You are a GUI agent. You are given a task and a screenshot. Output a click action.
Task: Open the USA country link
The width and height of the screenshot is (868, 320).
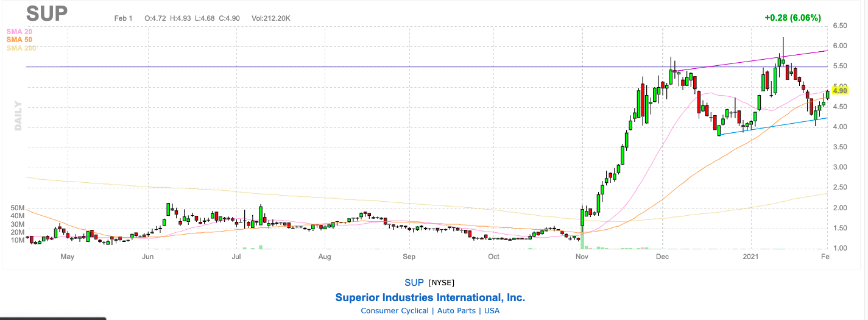tap(492, 311)
